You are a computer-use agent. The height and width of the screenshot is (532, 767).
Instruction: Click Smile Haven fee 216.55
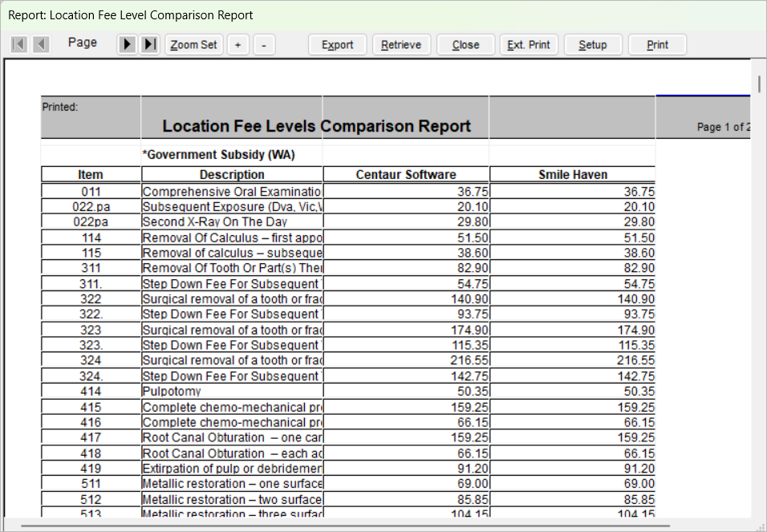click(636, 360)
